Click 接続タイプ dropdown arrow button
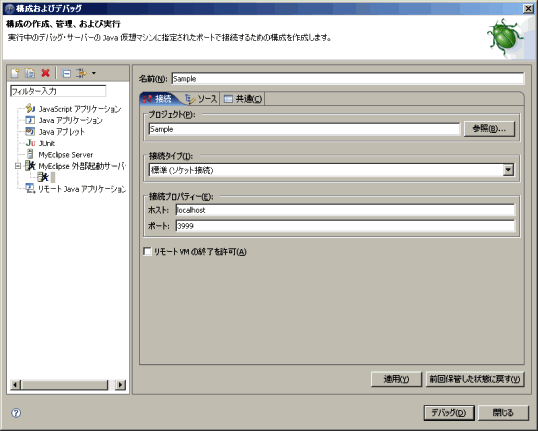 508,170
